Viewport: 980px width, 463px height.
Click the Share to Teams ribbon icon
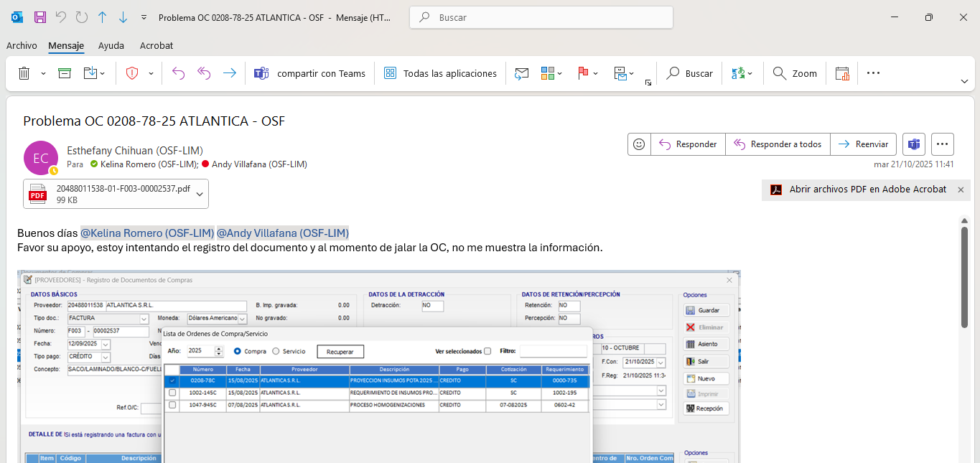point(261,73)
